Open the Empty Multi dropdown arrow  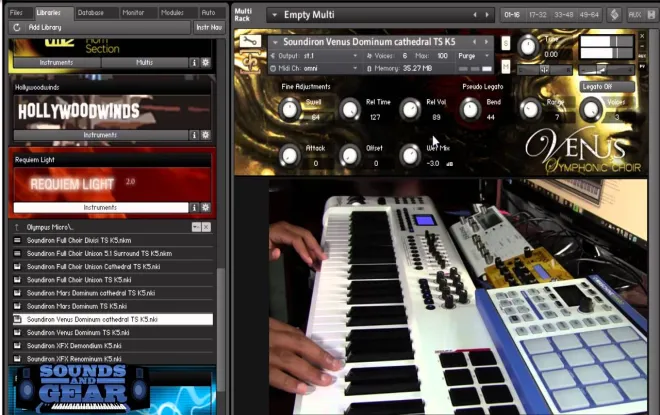(274, 15)
